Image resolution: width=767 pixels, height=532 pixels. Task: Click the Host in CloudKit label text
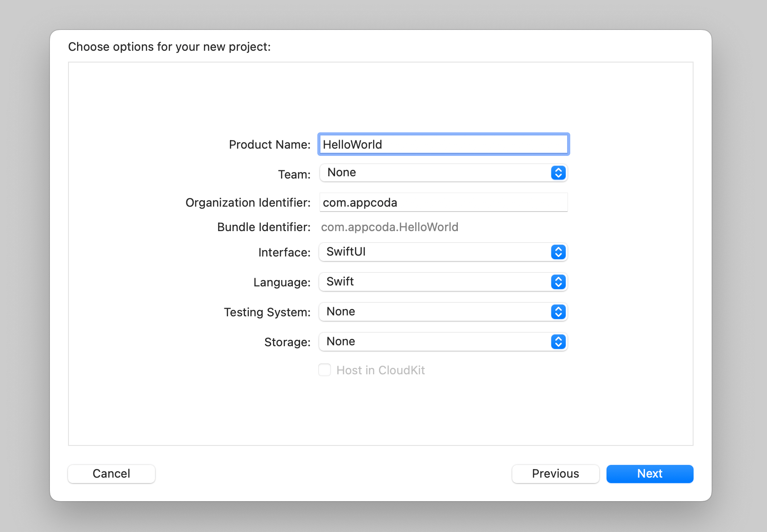380,370
